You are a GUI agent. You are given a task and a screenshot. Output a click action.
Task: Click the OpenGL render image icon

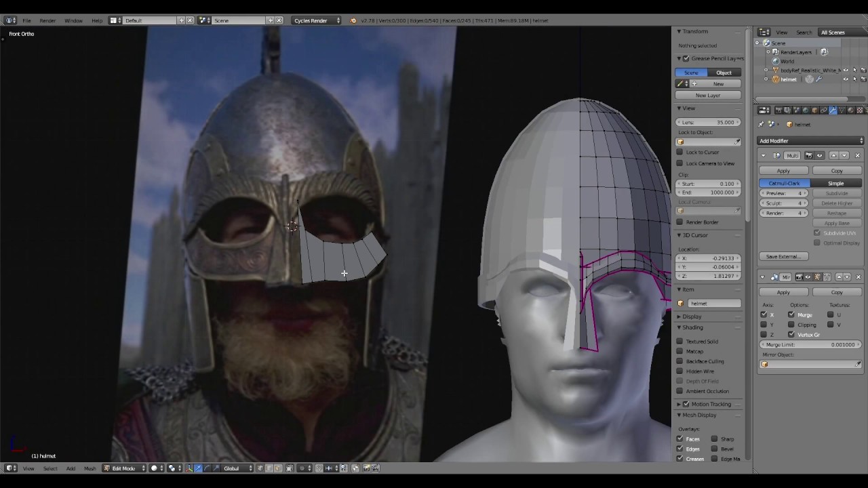click(x=366, y=468)
